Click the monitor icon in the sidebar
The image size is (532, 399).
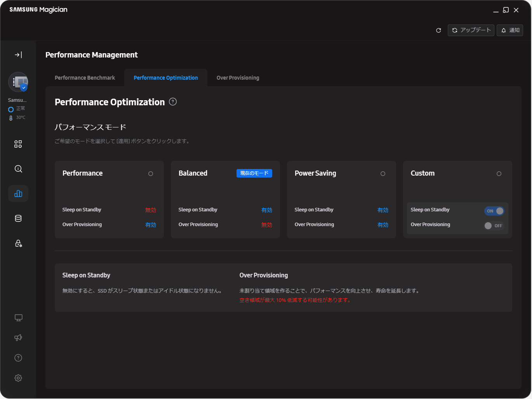tap(18, 317)
